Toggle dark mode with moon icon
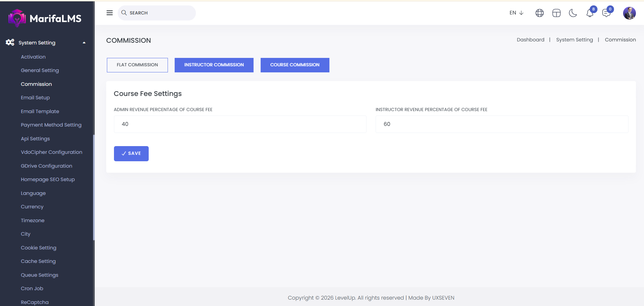 (x=573, y=13)
